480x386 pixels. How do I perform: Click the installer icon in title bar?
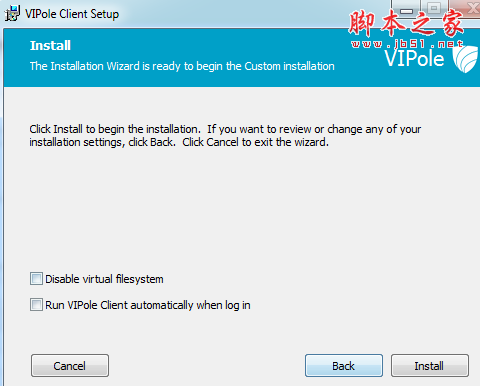12,13
